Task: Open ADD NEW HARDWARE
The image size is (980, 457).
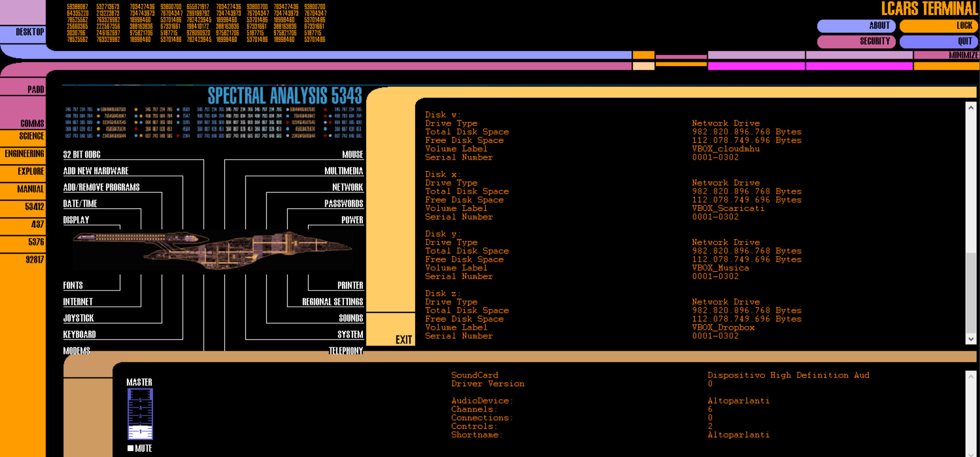Action: tap(96, 171)
